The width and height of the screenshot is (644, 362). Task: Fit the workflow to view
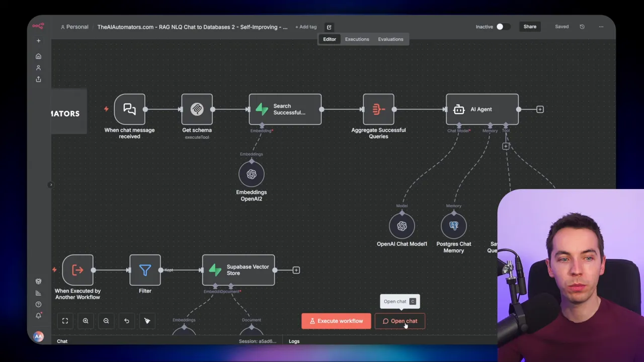(x=65, y=321)
